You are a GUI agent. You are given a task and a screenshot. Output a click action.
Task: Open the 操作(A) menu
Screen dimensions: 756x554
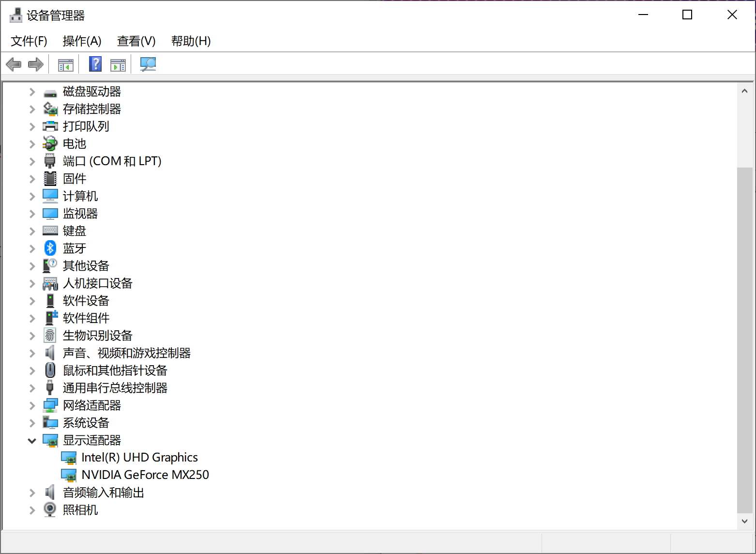pos(82,41)
